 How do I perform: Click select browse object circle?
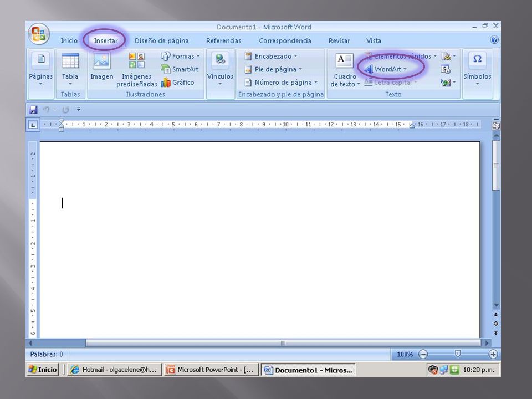[496, 324]
